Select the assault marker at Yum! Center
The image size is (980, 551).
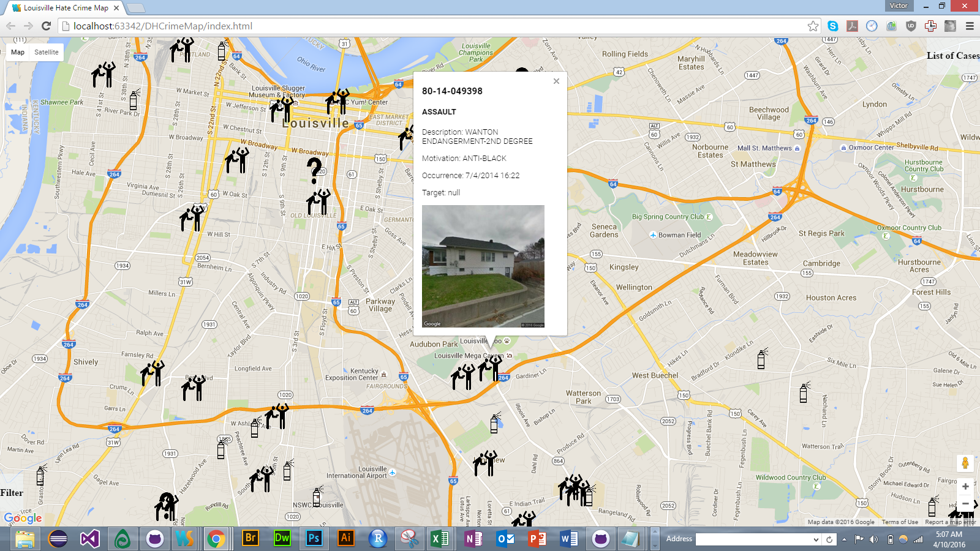[x=337, y=102]
